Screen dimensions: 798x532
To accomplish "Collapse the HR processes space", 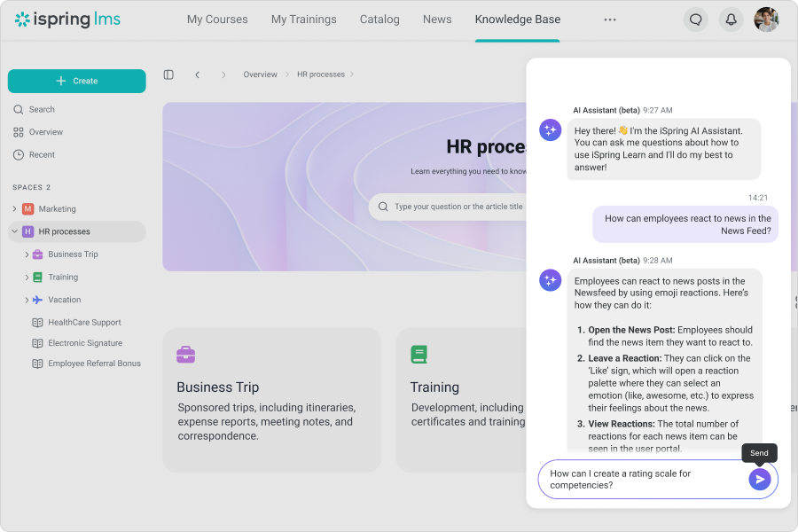I will point(15,231).
